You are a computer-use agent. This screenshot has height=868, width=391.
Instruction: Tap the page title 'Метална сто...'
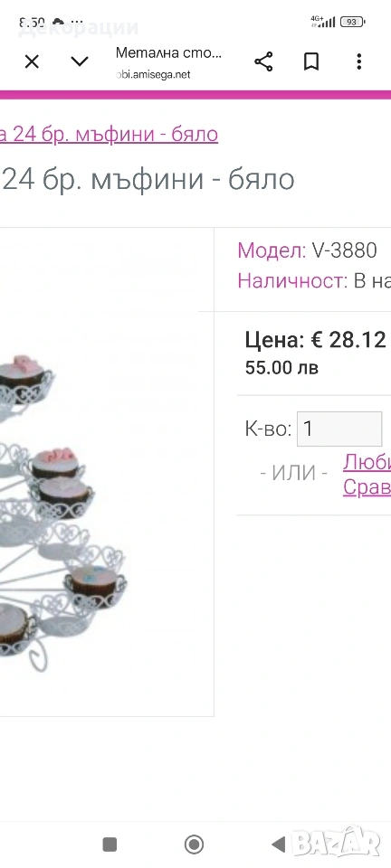pyautogui.click(x=169, y=53)
